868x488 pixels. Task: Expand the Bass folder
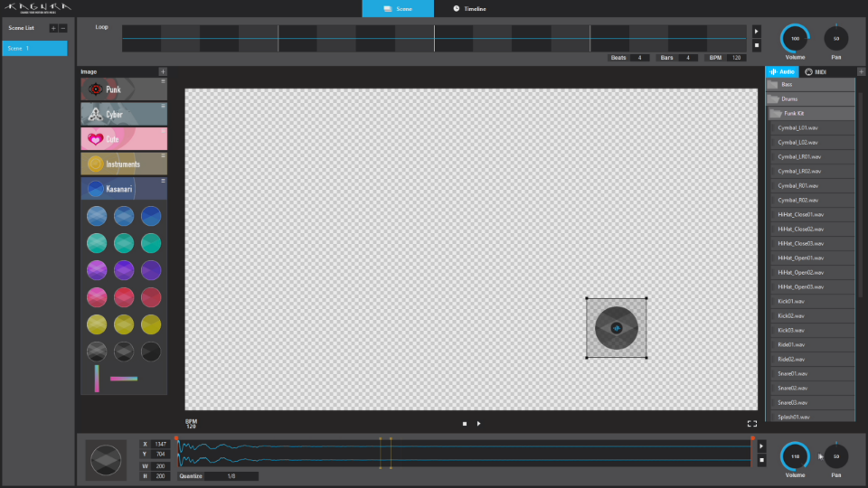click(810, 85)
